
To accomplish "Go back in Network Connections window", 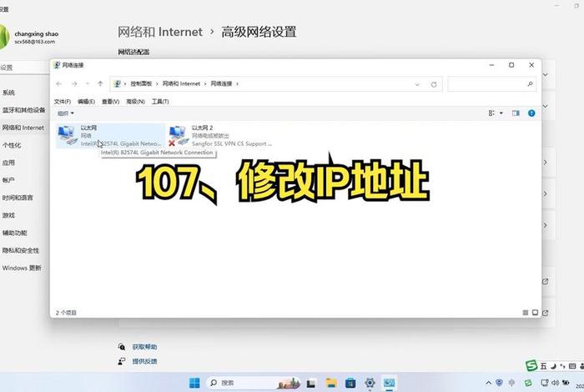I will coord(59,83).
